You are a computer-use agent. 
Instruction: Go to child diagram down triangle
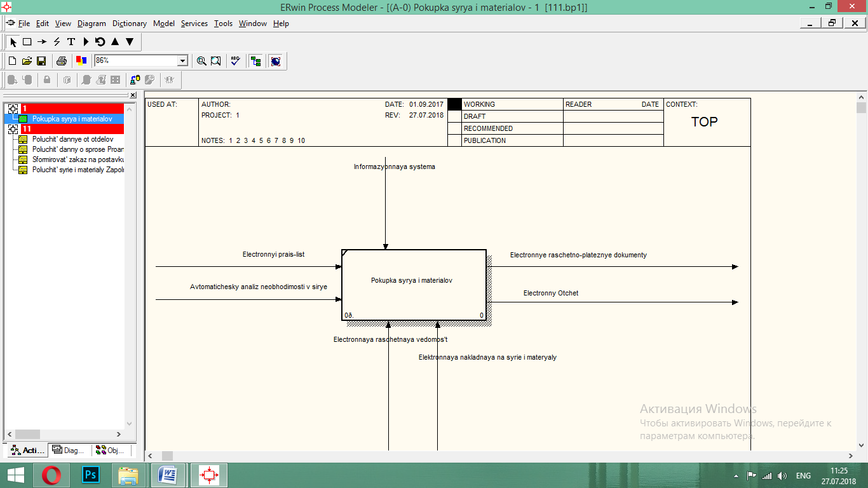coord(130,42)
